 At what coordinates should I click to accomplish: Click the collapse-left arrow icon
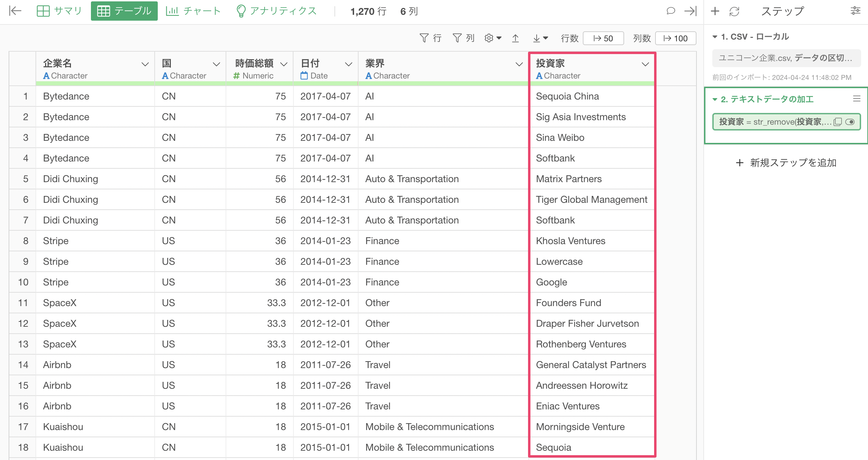click(15, 11)
